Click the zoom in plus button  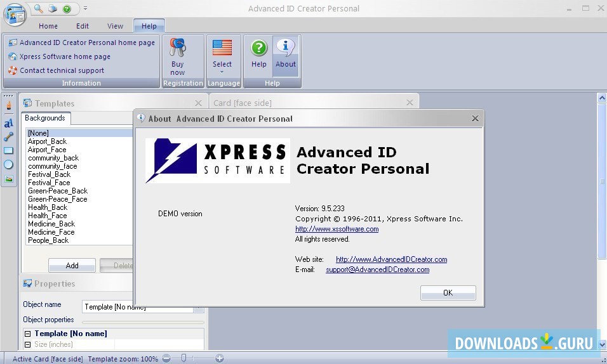click(220, 358)
